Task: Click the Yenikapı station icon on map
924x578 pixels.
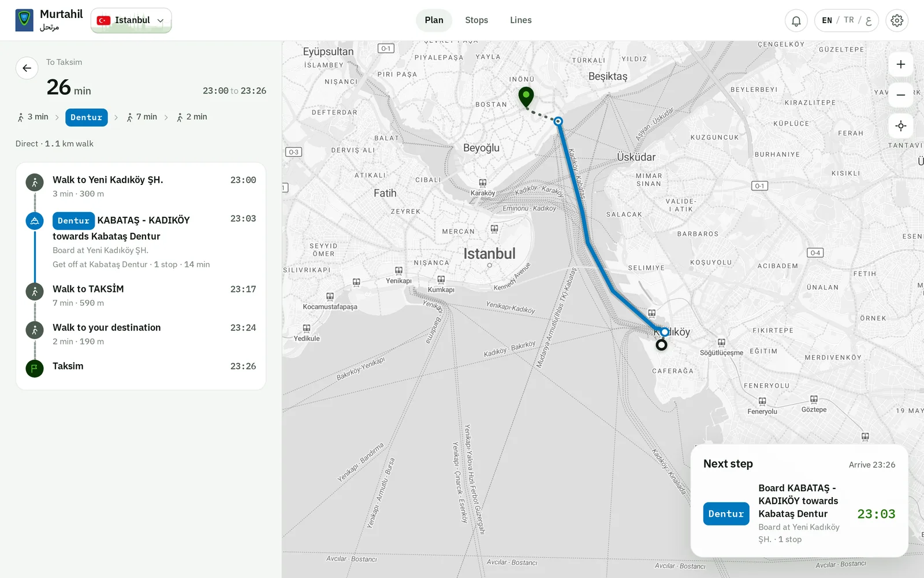Action: tap(398, 271)
